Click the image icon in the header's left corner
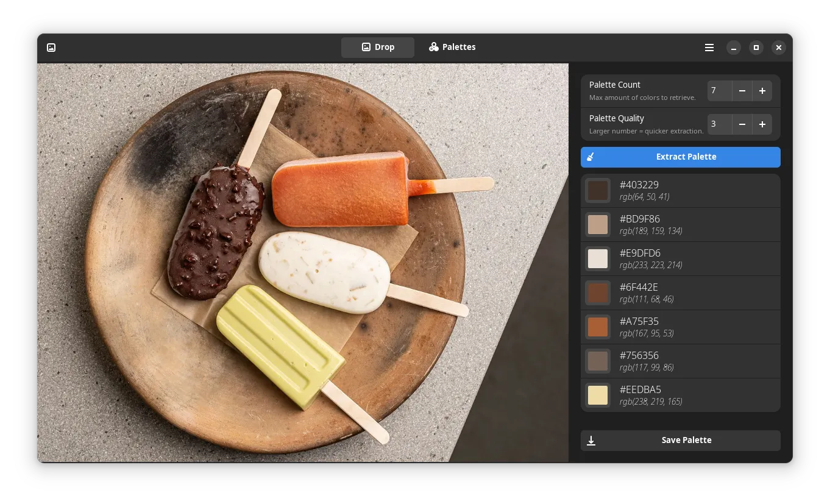This screenshot has width=830, height=504. tap(51, 48)
